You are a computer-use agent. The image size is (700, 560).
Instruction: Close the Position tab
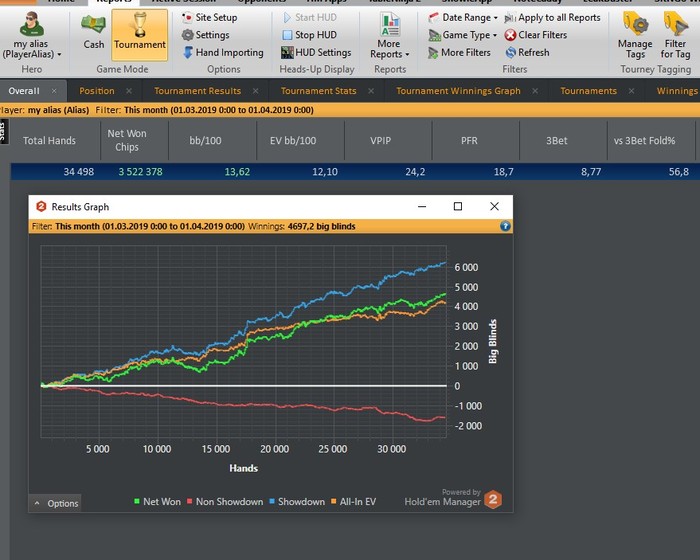click(x=129, y=91)
